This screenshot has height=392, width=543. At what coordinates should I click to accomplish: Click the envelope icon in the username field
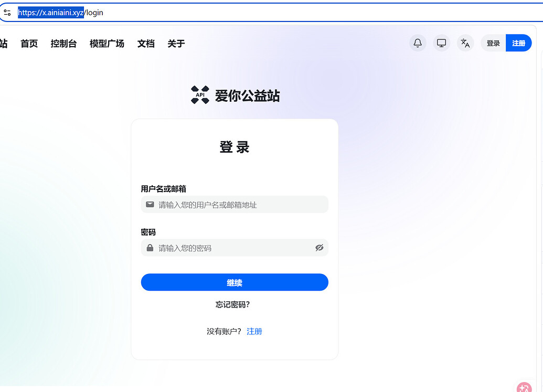tap(150, 205)
